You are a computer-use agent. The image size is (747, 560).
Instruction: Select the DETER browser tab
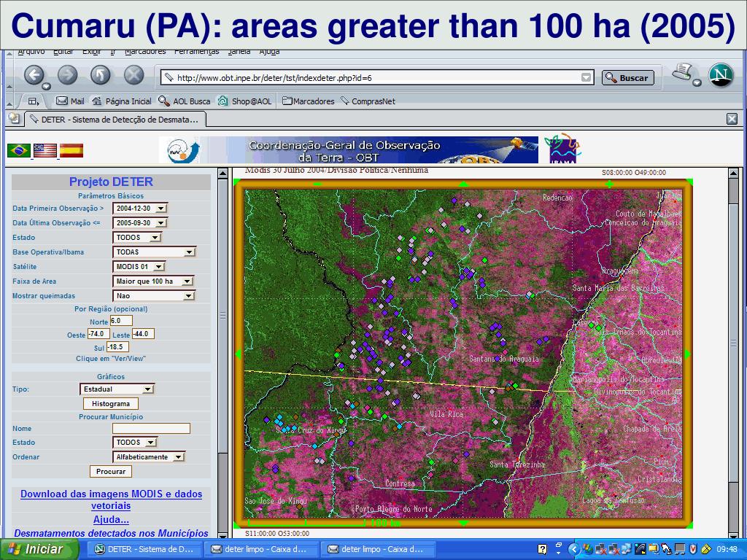click(x=116, y=120)
